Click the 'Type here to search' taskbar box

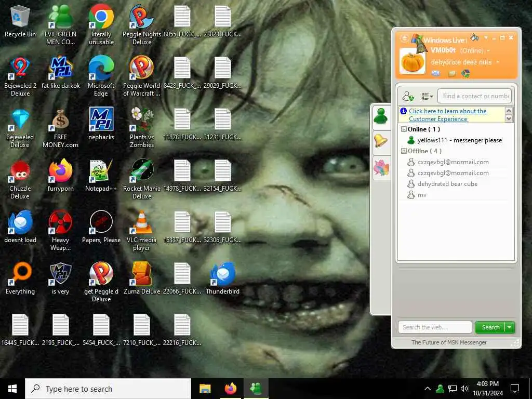coord(108,389)
